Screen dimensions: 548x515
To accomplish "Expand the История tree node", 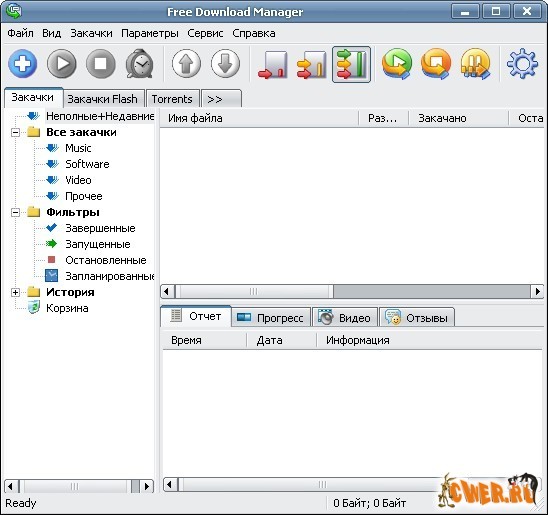I will click(x=15, y=292).
